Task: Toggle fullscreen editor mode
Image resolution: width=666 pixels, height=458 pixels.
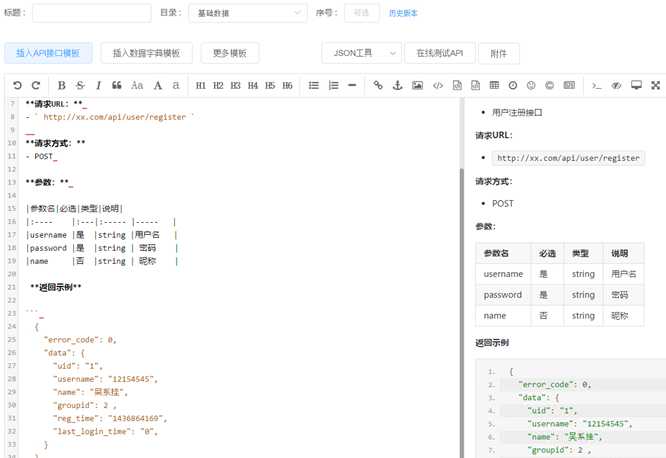Action: (x=655, y=85)
